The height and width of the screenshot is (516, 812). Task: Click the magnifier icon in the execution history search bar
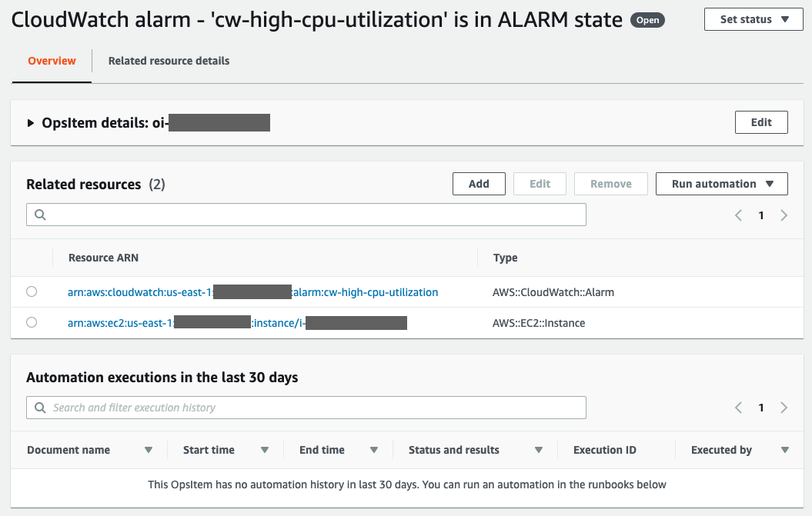click(x=39, y=407)
